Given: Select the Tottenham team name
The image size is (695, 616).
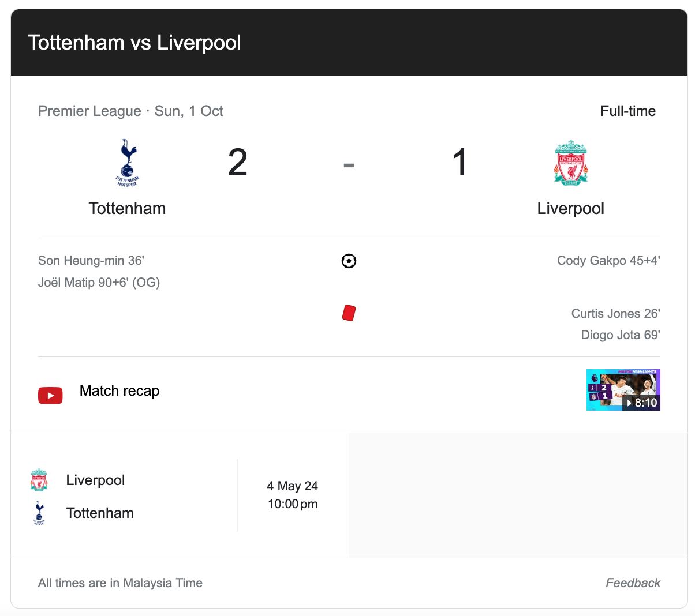Looking at the screenshot, I should point(126,208).
